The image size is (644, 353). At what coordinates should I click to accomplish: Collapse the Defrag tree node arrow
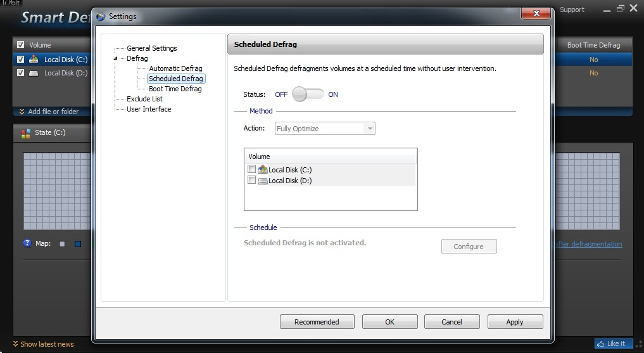pos(115,58)
